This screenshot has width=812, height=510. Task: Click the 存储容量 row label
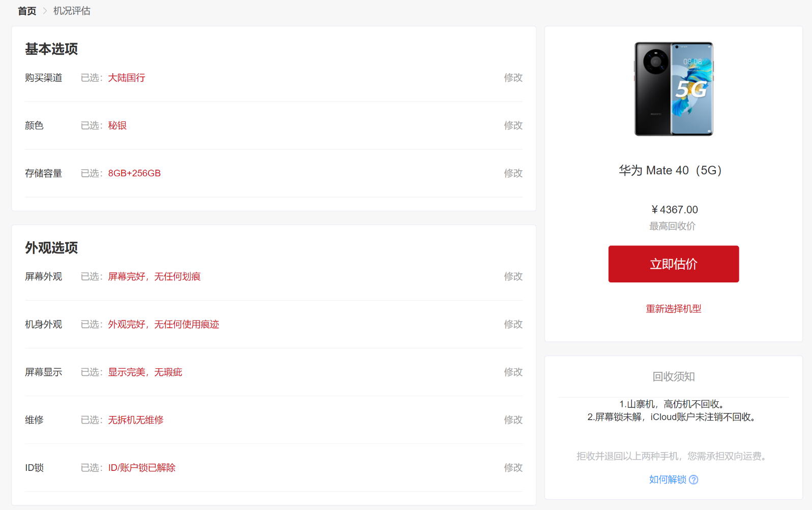pyautogui.click(x=44, y=173)
